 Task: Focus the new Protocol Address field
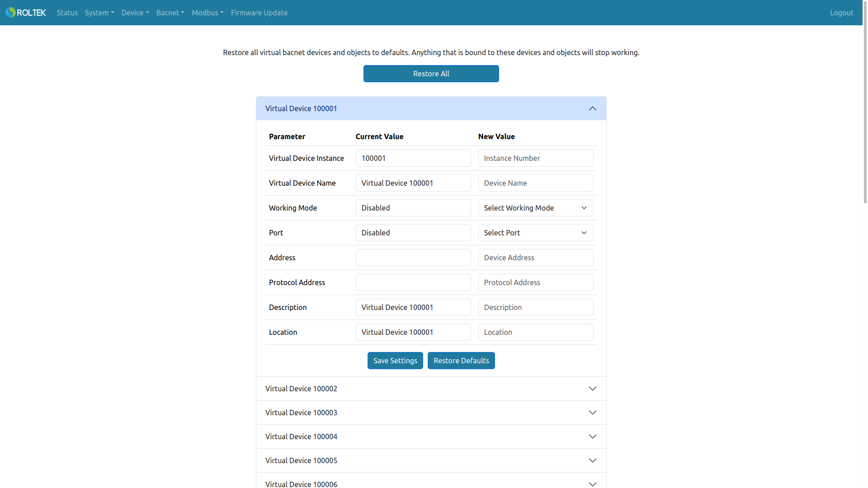pyautogui.click(x=536, y=282)
